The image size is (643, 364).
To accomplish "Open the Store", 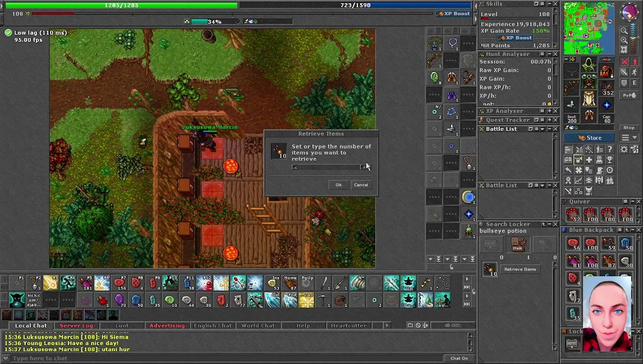I will pos(590,138).
